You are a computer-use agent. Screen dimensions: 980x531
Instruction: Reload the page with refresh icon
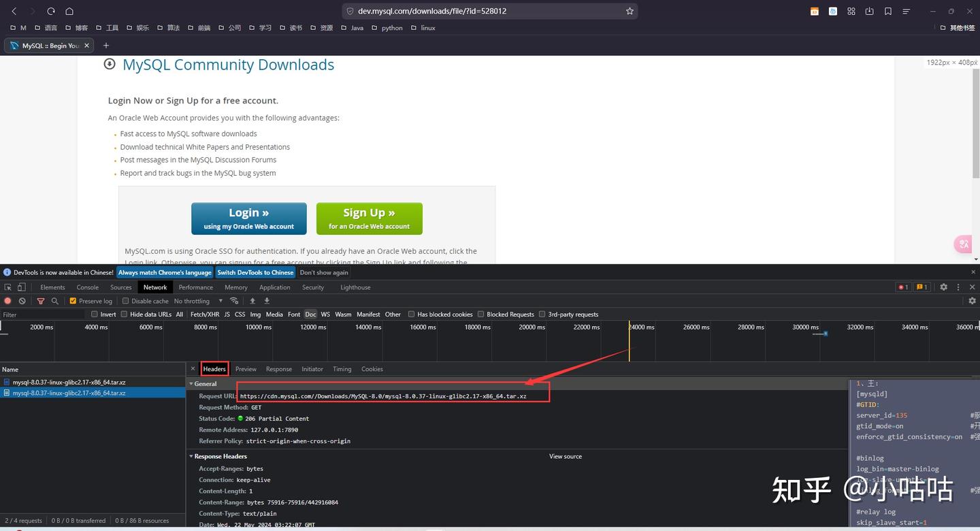pyautogui.click(x=50, y=11)
